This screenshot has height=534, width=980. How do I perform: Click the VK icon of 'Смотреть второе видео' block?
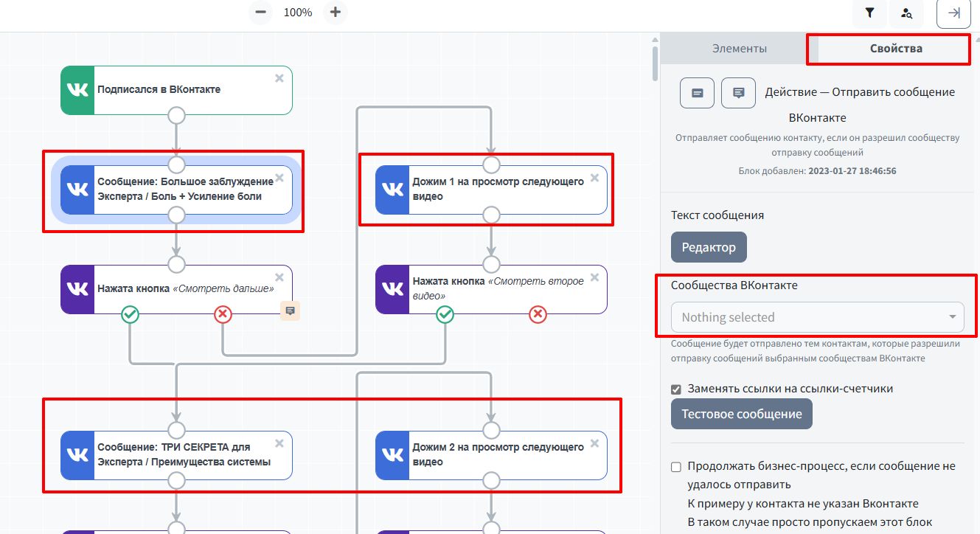[x=392, y=289]
